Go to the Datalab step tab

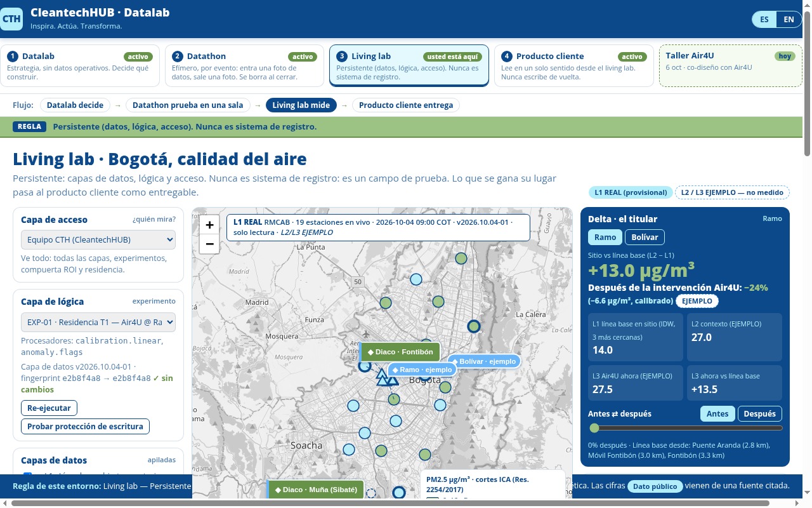[x=79, y=65]
